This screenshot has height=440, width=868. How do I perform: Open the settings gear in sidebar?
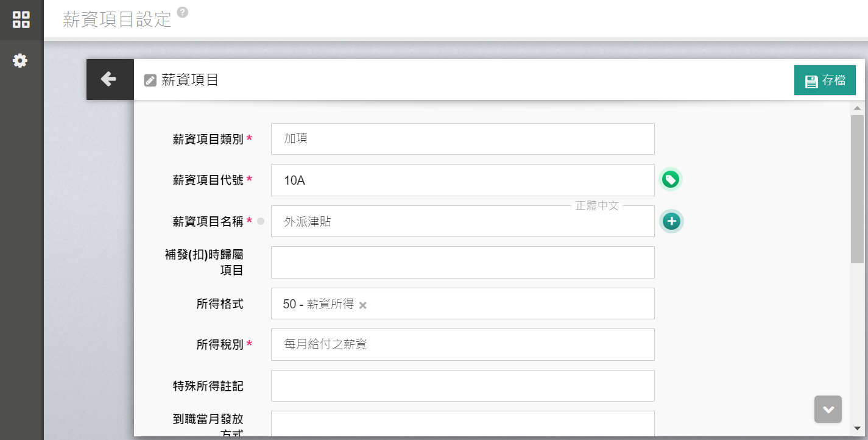tap(21, 60)
